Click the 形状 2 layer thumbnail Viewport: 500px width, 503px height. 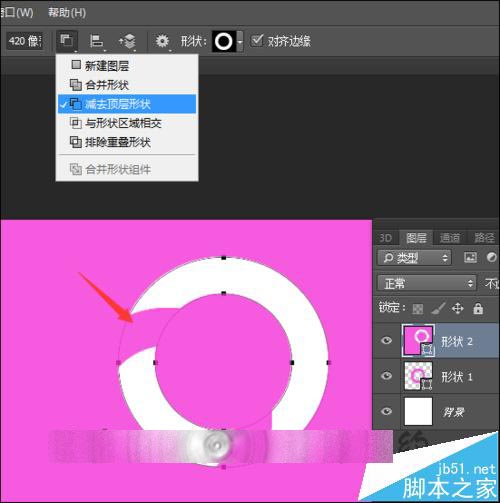pyautogui.click(x=418, y=340)
